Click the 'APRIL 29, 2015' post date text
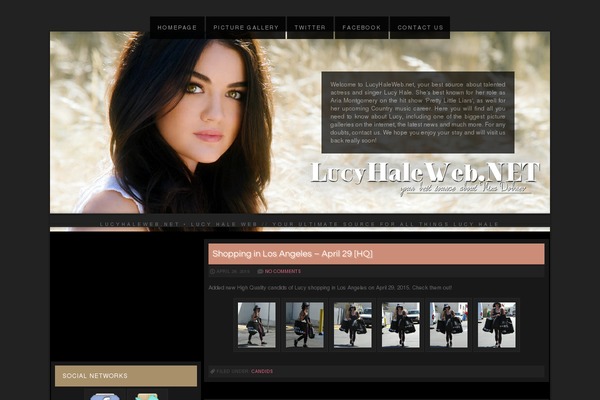The image size is (600, 400). [x=233, y=271]
